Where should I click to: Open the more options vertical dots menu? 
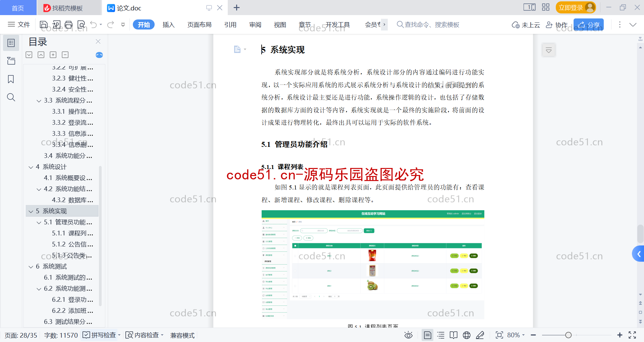coord(620,24)
